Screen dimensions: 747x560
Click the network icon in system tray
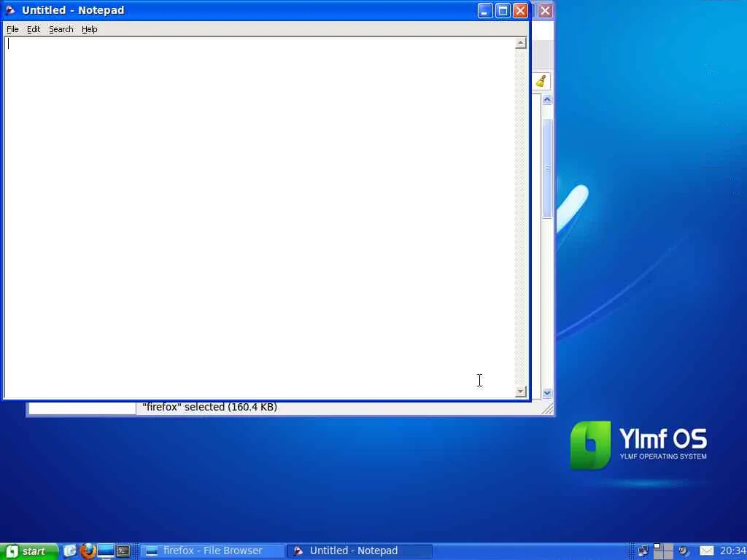(643, 551)
